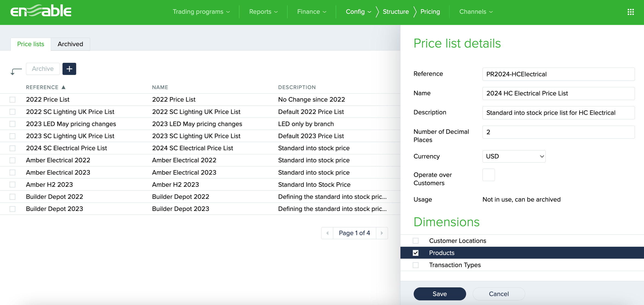Click the Reference column sort arrow

click(63, 87)
